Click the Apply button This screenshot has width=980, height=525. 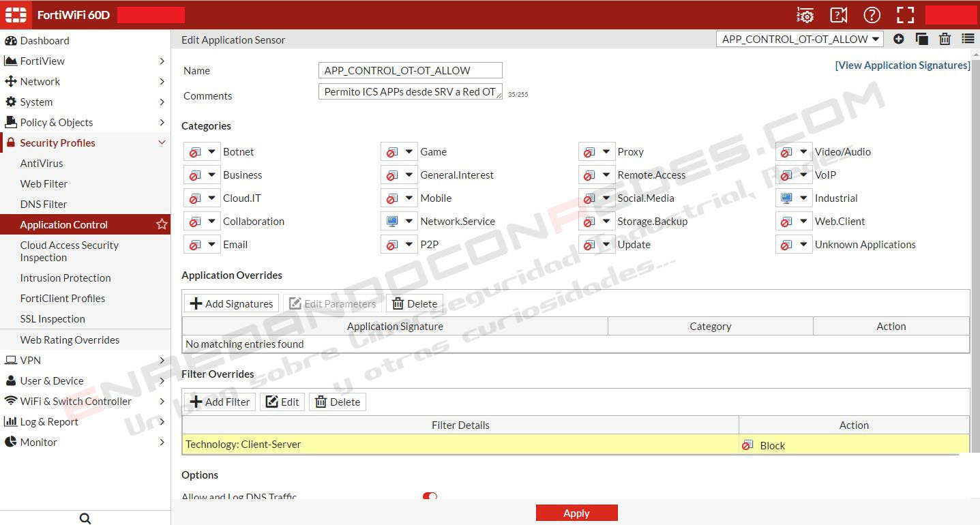576,513
